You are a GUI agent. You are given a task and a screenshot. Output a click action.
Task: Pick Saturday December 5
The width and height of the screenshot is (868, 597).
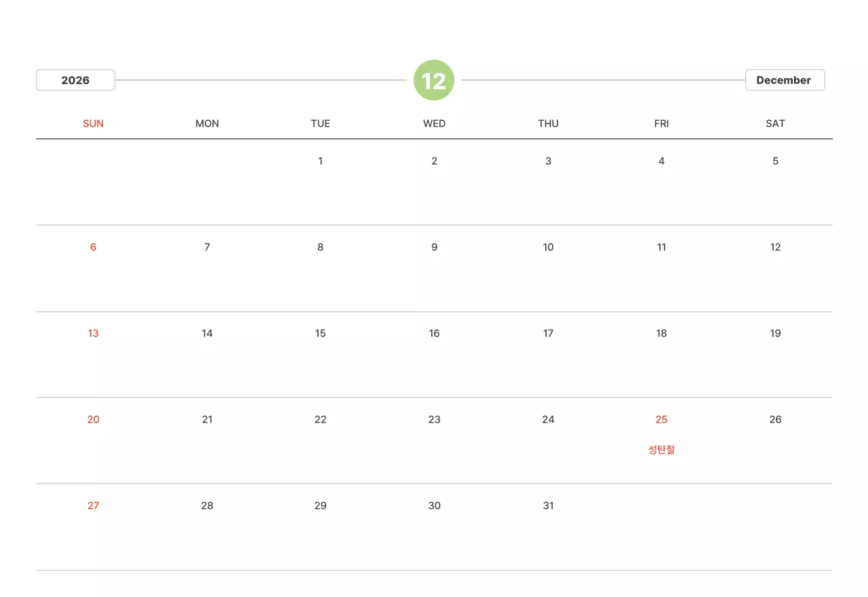click(x=775, y=161)
